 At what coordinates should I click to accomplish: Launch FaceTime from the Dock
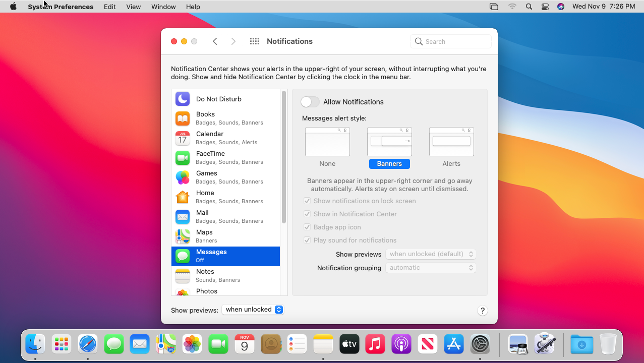(x=218, y=344)
